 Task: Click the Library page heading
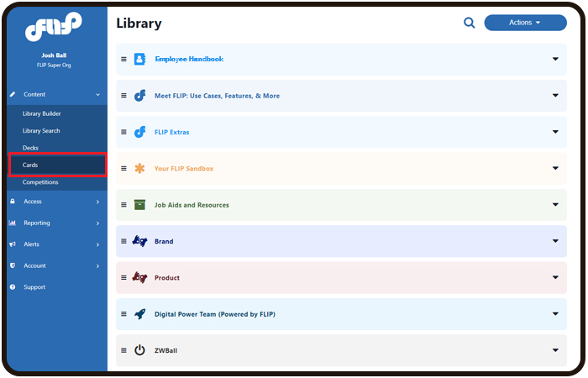tap(139, 24)
